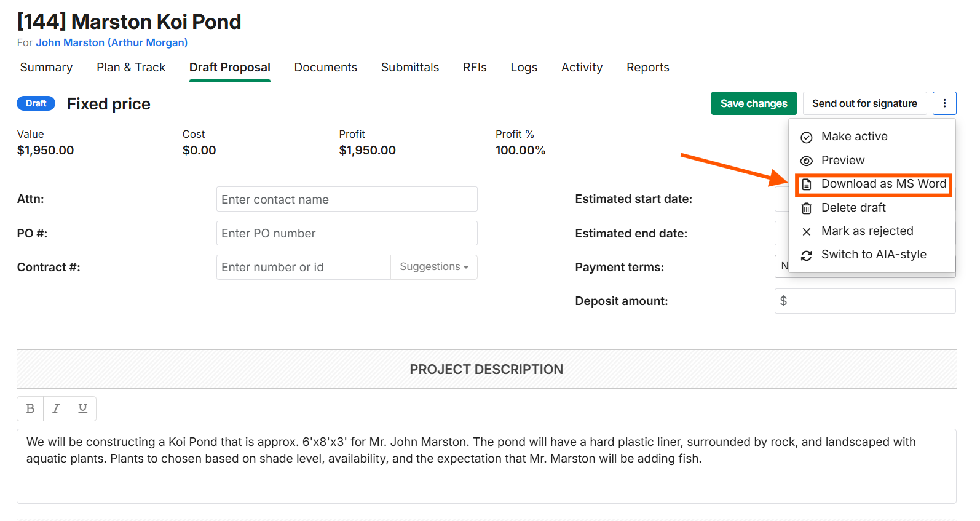Open the Payment terms dropdown
This screenshot has width=980, height=521.
tap(781, 266)
